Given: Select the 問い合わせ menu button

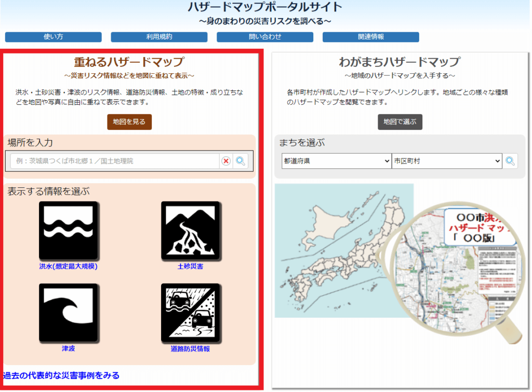Looking at the screenshot, I should (x=265, y=37).
